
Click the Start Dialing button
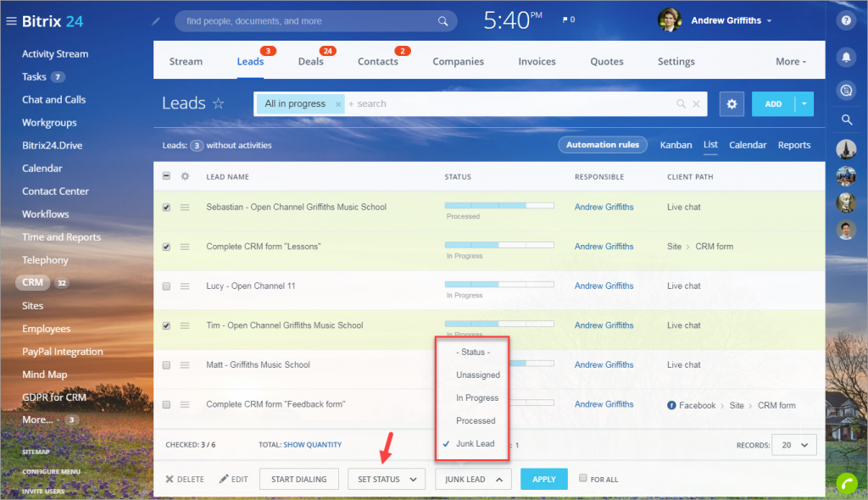(299, 479)
